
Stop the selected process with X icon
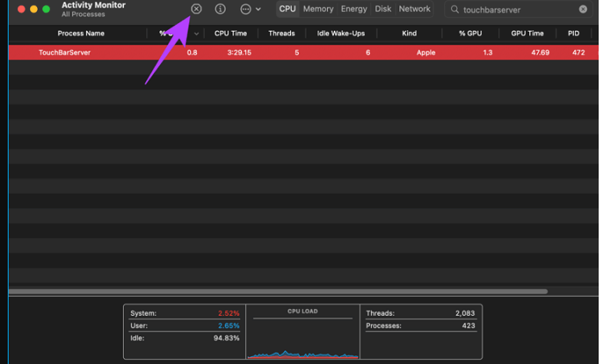click(x=196, y=9)
